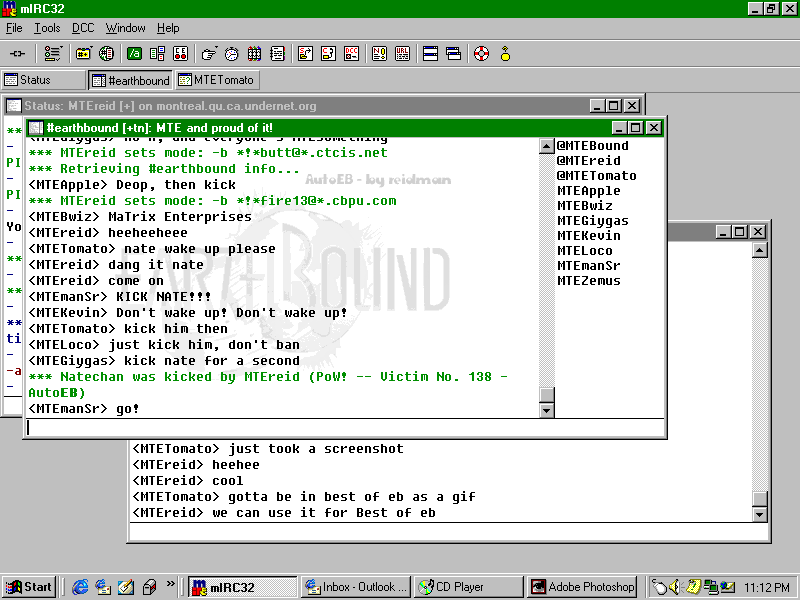Open the Popups editor toolbar icon
The width and height of the screenshot is (800, 600).
[157, 54]
